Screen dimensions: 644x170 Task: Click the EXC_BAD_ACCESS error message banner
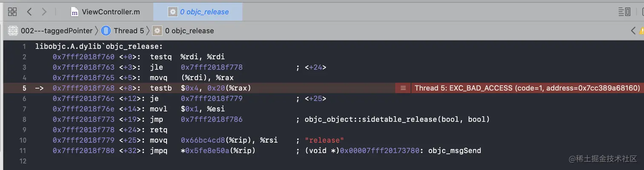527,88
